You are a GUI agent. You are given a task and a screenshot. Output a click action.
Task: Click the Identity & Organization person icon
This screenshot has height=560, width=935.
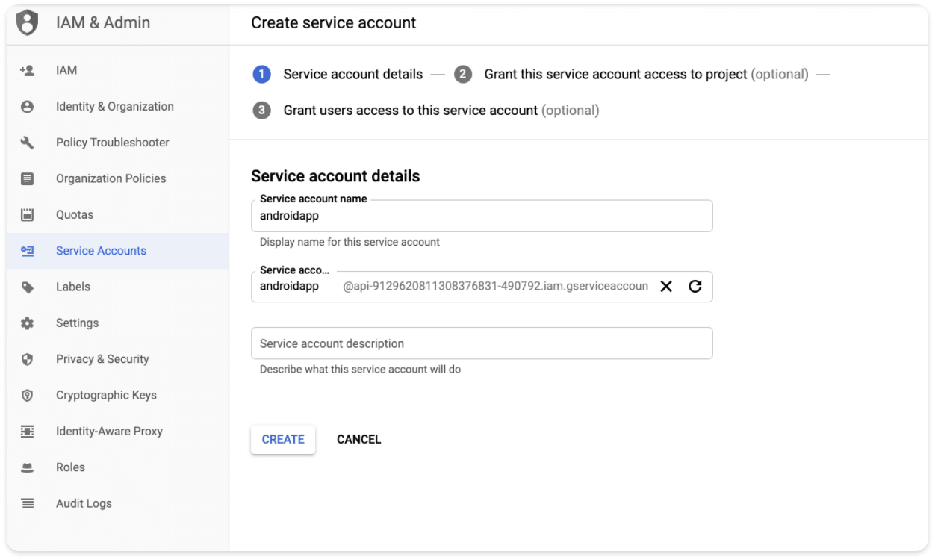(28, 107)
